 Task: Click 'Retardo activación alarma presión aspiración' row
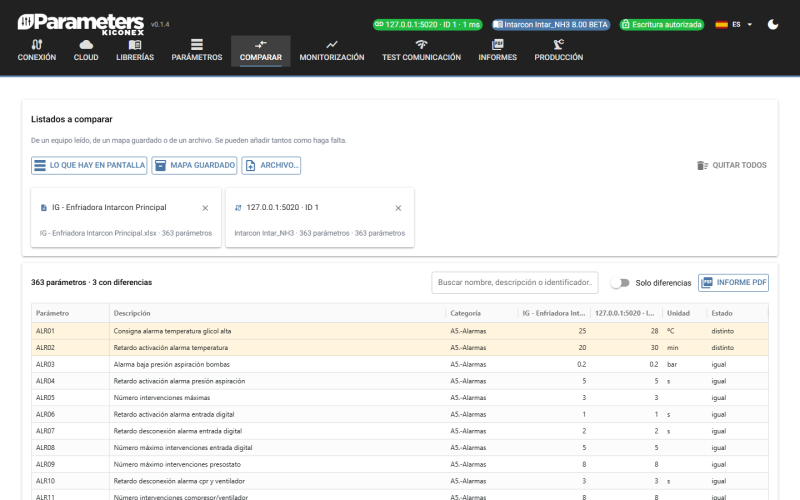coord(400,381)
